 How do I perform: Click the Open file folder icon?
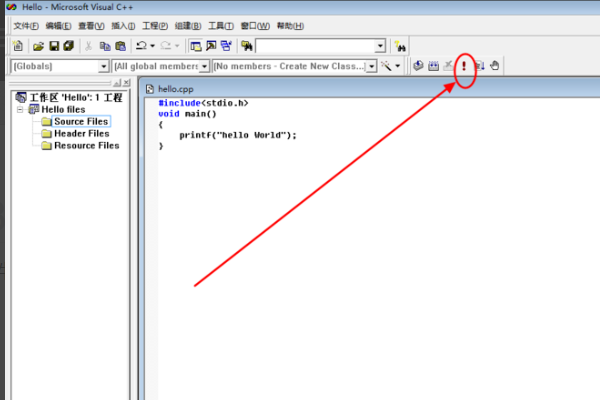pos(38,46)
